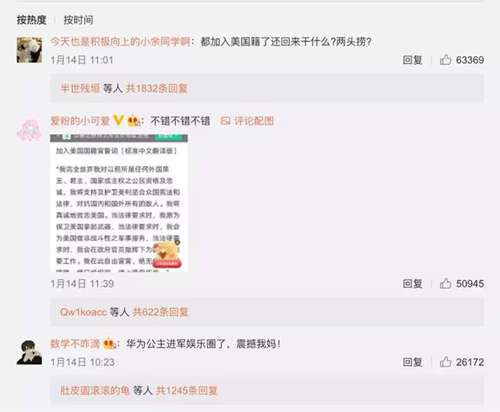Expand 共1245条回复 replies
The height and width of the screenshot is (412, 500).
point(187,390)
